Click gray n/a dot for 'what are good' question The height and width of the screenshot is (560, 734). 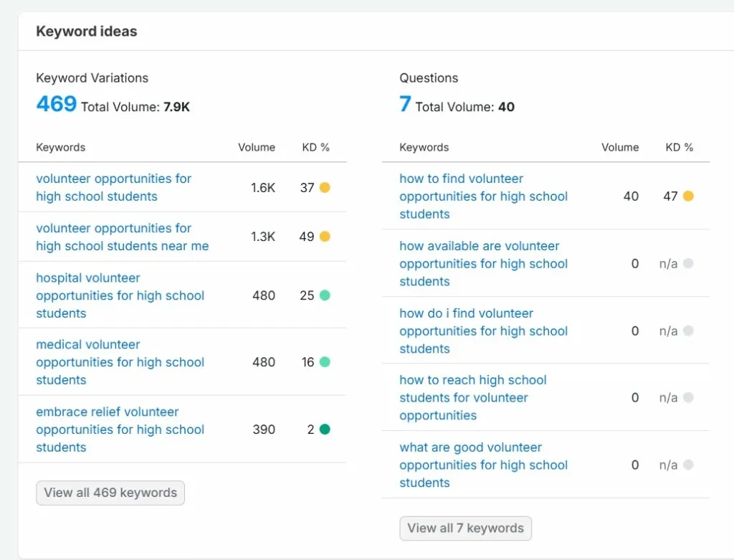[688, 465]
